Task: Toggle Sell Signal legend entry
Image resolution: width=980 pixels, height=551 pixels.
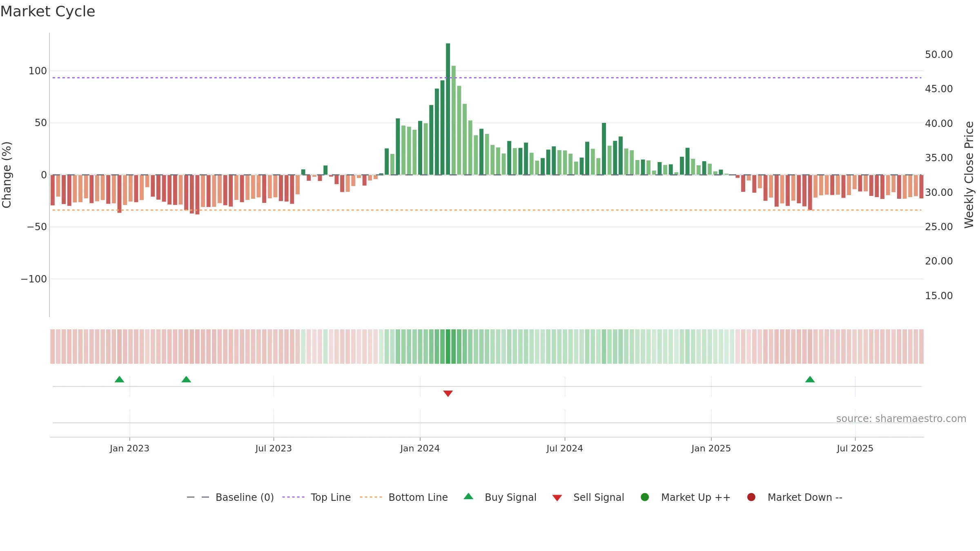Action: coord(588,497)
